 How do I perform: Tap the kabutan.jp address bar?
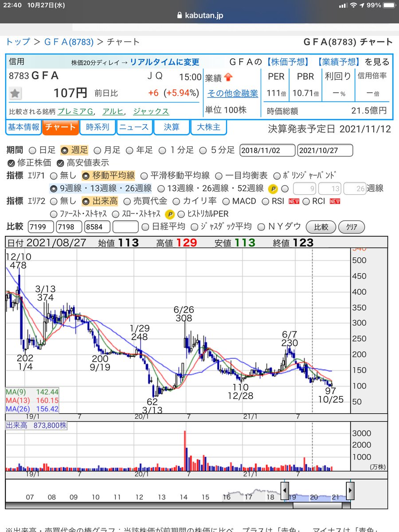pyautogui.click(x=199, y=16)
